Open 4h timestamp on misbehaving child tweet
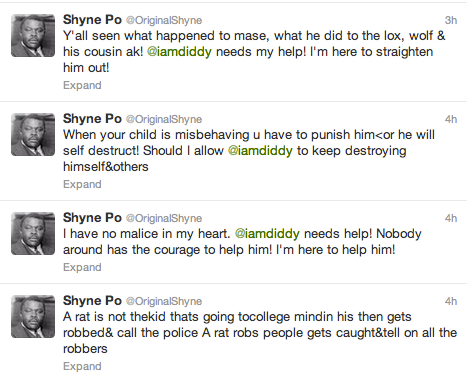467x382 pixels. [x=451, y=119]
